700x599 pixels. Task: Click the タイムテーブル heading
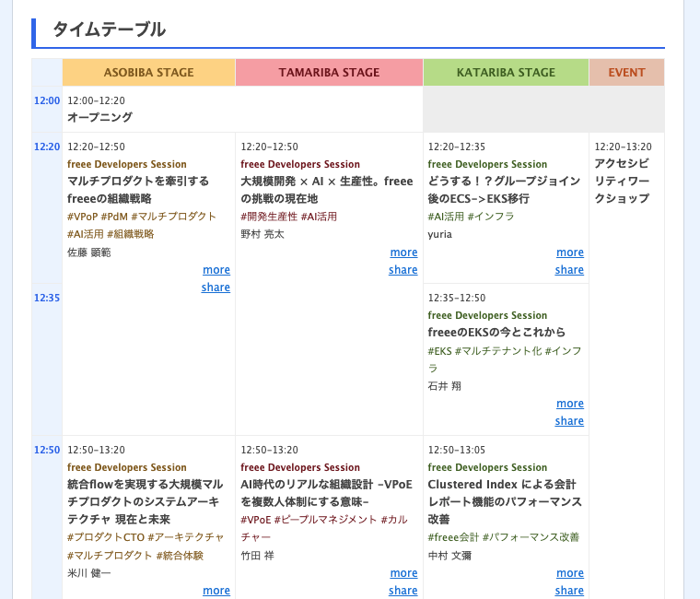coord(110,29)
